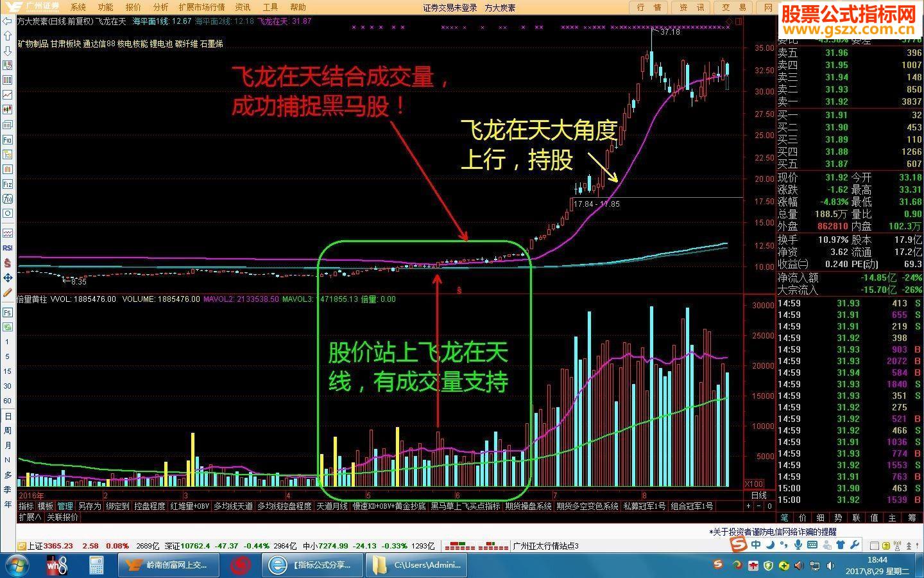Select the 15 minute period in sidebar
Viewport: 924px width, 578px height.
tap(8, 371)
